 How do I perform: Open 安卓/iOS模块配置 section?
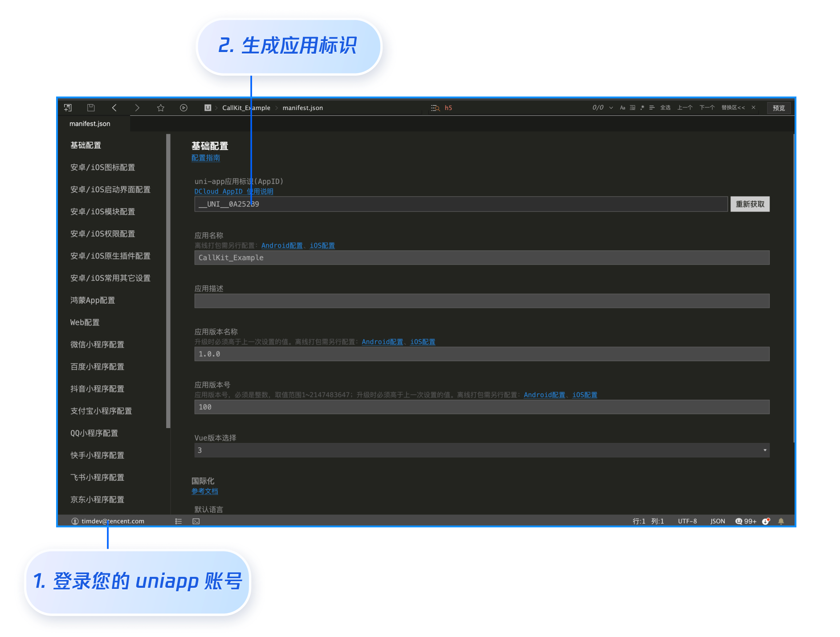click(102, 212)
